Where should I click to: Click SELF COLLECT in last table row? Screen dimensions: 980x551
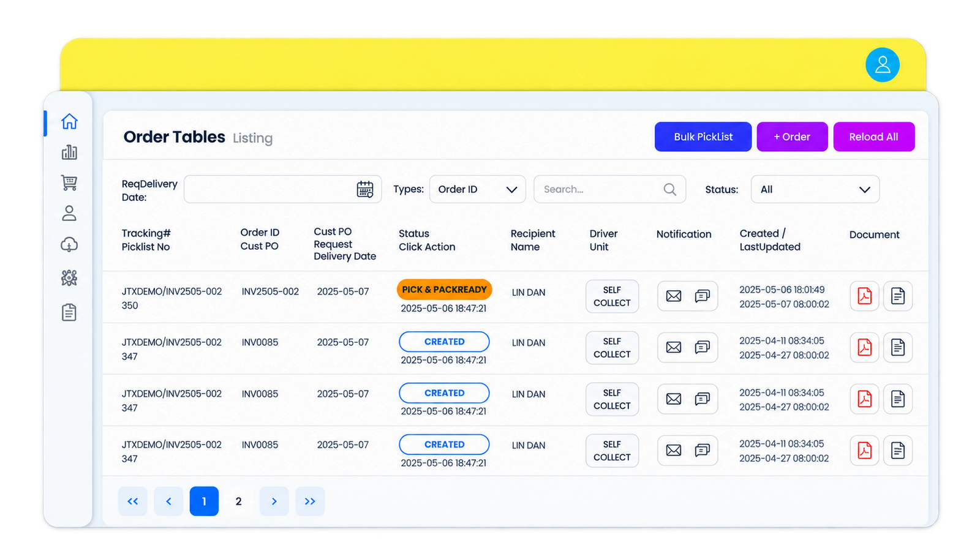pos(612,451)
